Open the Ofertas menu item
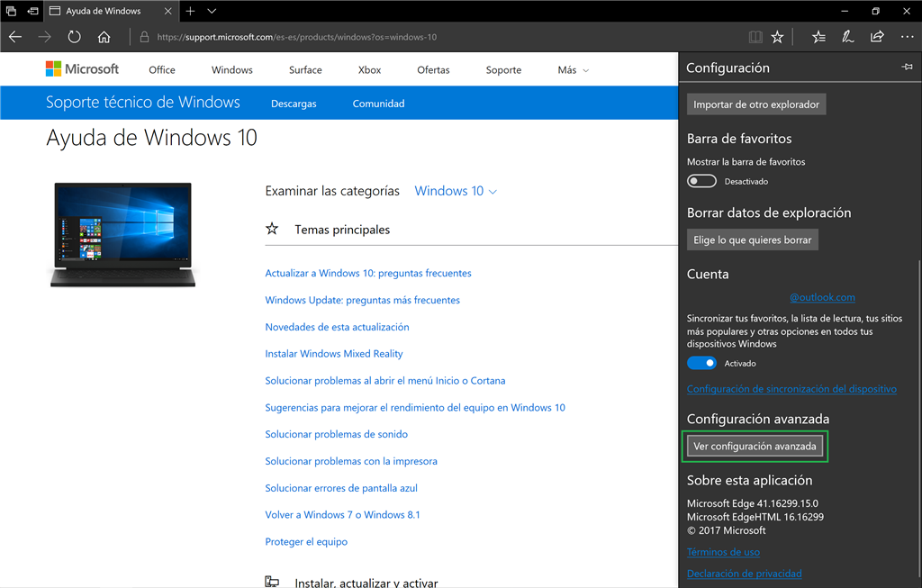The height and width of the screenshot is (588, 922). click(x=433, y=70)
